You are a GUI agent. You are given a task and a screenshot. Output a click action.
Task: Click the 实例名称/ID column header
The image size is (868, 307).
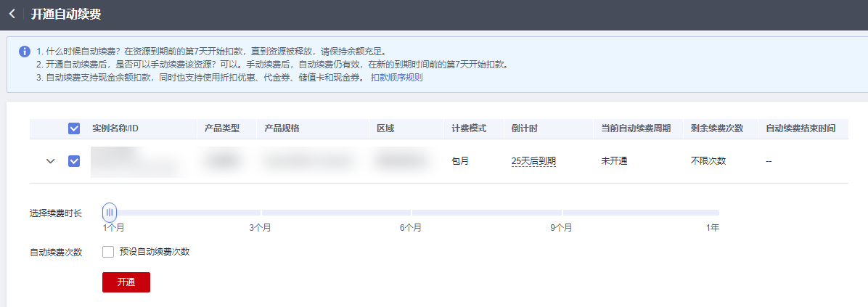tap(115, 128)
